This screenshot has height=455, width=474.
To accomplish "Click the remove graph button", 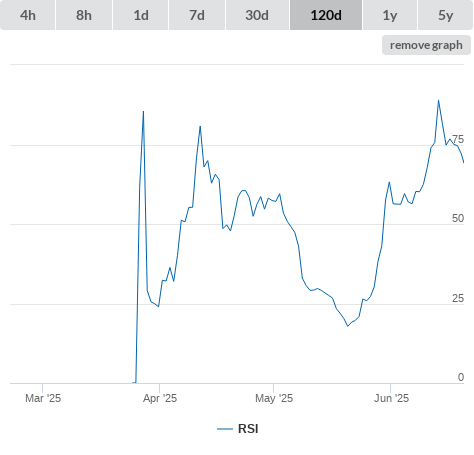I will pyautogui.click(x=426, y=45).
